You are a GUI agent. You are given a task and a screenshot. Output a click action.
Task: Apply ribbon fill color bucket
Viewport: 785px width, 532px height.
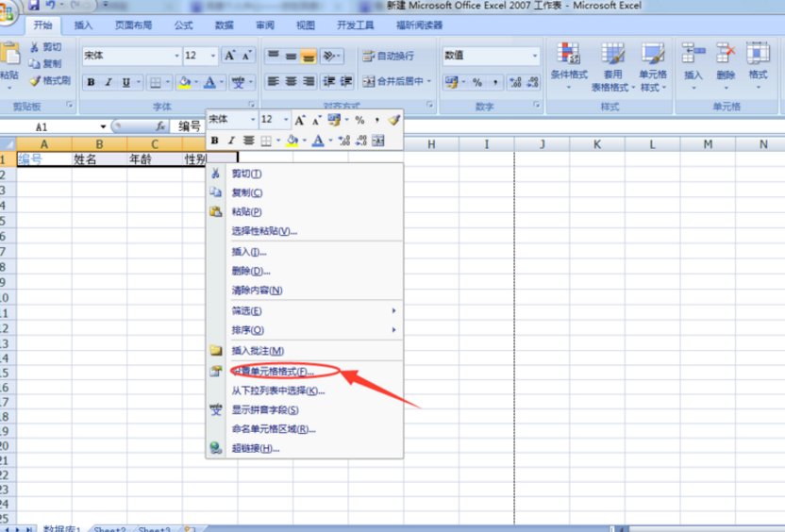point(185,81)
